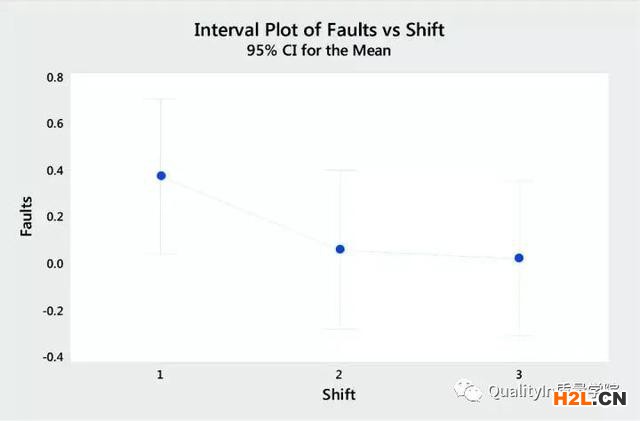Click the 'Shift' x-axis label
Screen dimensions: 640x421
point(339,394)
